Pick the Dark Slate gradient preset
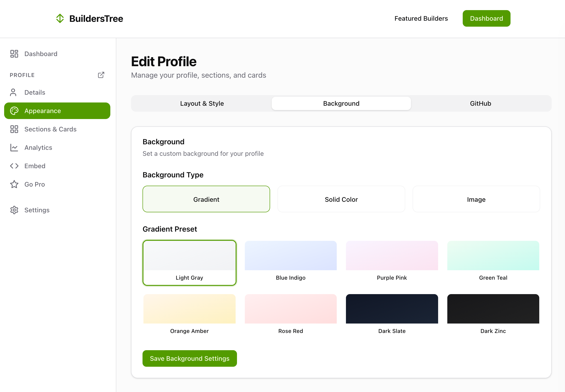The image size is (565, 392). [392, 314]
